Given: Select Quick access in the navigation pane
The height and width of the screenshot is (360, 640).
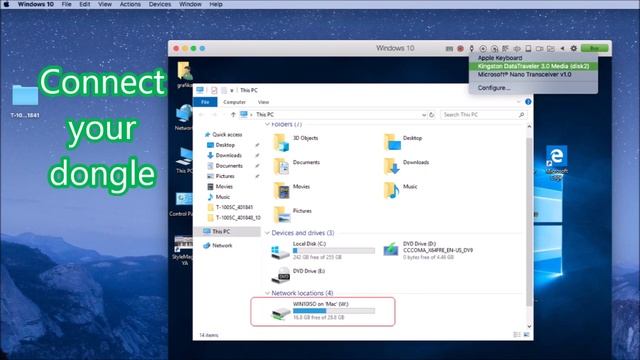Looking at the screenshot, I should tap(223, 134).
